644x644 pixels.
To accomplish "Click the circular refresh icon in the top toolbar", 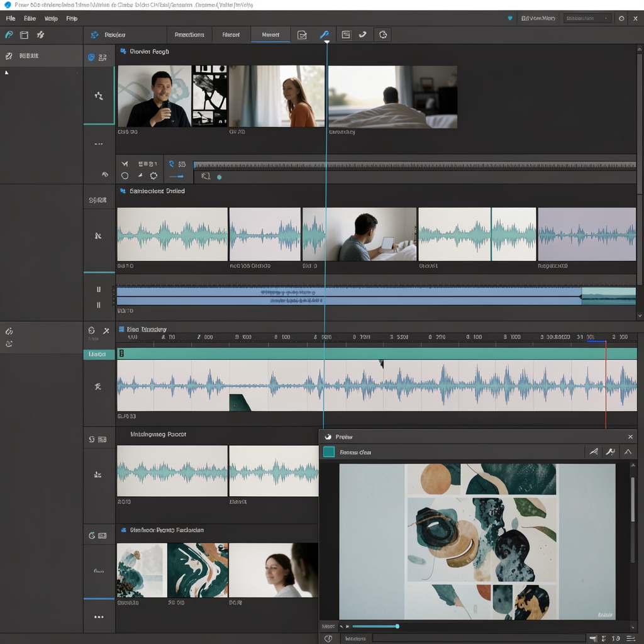I will click(383, 35).
